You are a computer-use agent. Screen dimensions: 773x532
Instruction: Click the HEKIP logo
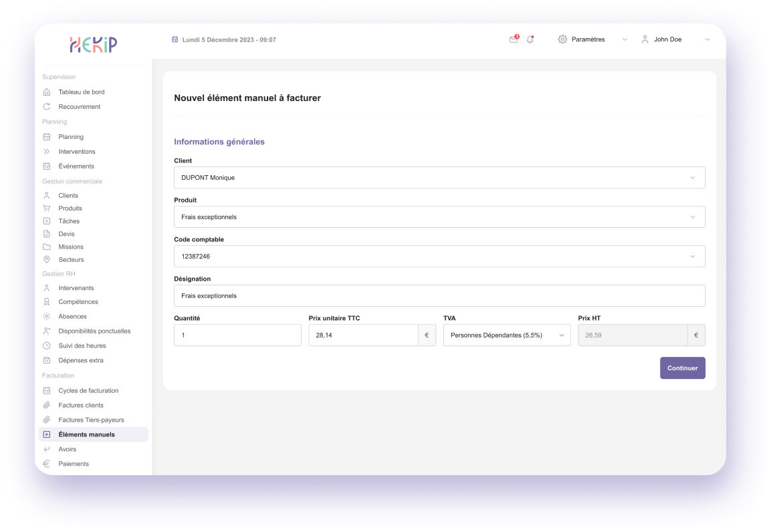click(94, 44)
